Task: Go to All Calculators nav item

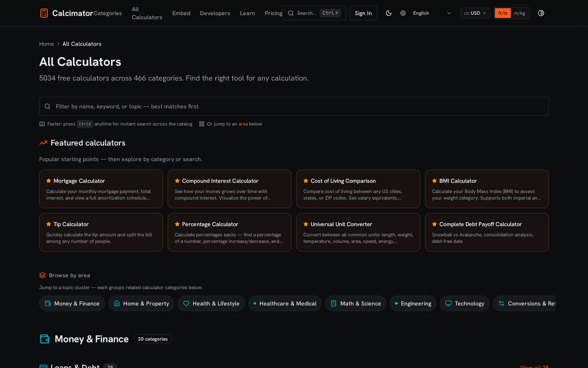Action: tap(147, 13)
